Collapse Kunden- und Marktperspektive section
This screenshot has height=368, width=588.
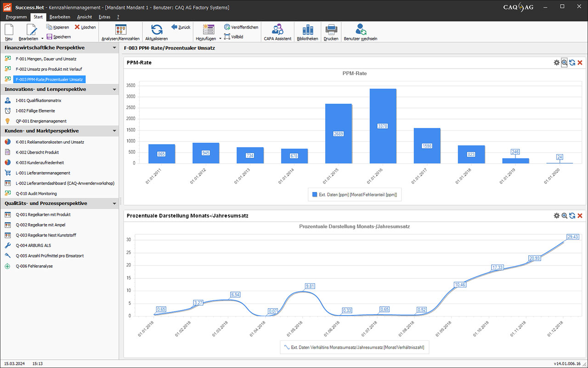click(114, 131)
